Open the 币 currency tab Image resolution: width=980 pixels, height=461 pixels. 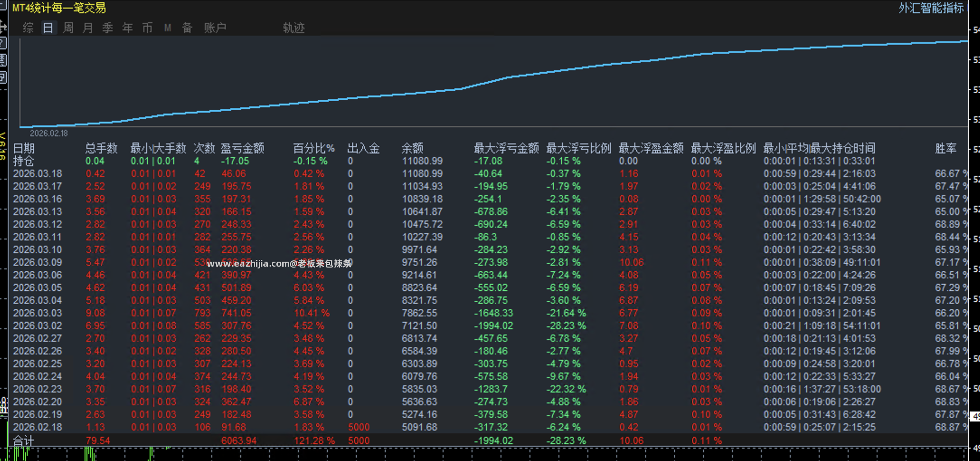tap(148, 28)
